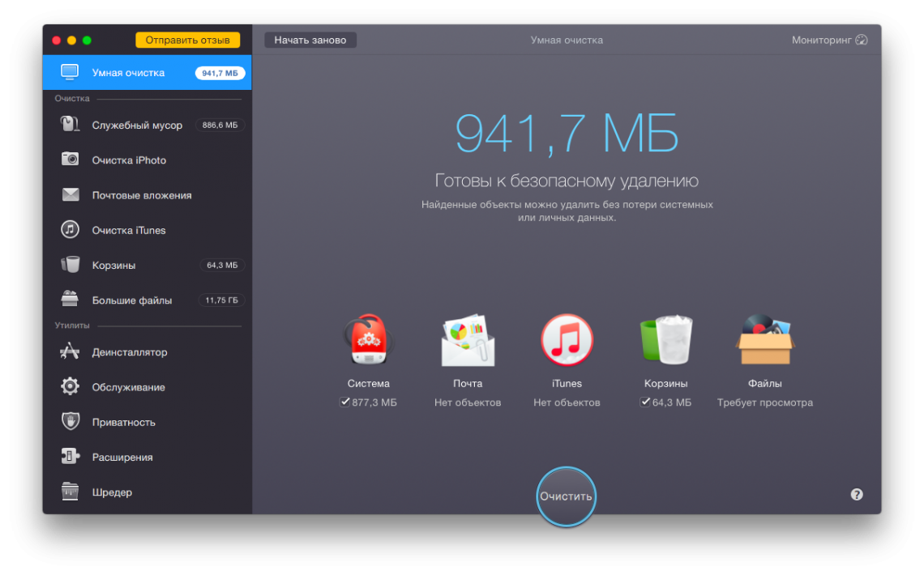
Task: Select the Служебный мусор sidebar icon
Action: 70,125
